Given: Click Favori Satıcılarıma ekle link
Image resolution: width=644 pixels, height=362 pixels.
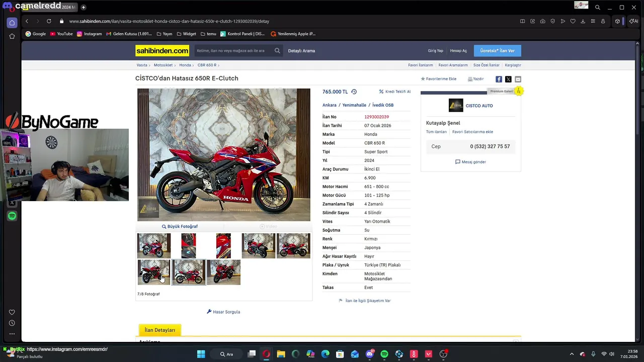Looking at the screenshot, I should point(472,132).
